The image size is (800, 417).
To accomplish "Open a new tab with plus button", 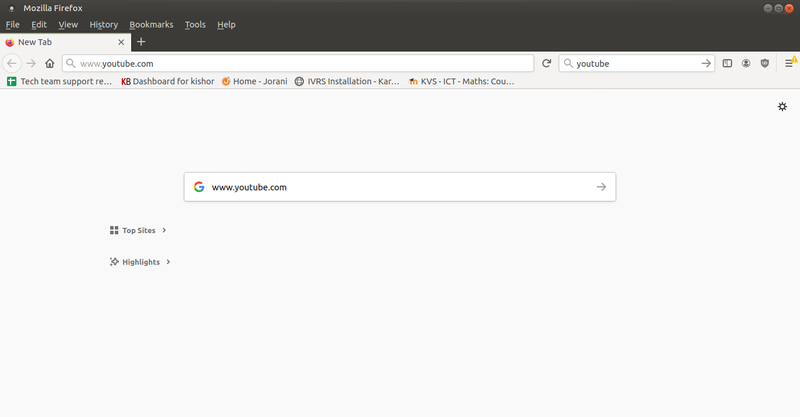I will 141,42.
